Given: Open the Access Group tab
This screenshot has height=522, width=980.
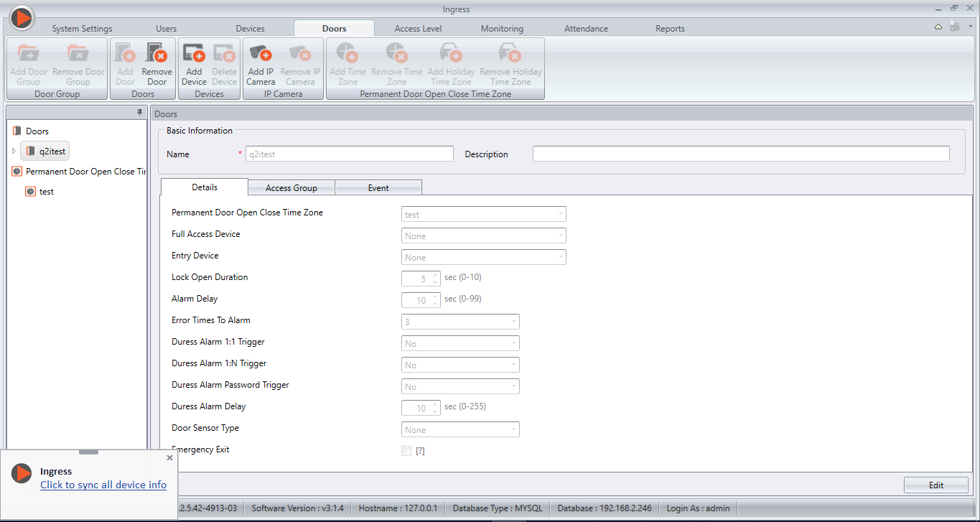Looking at the screenshot, I should pyautogui.click(x=291, y=187).
